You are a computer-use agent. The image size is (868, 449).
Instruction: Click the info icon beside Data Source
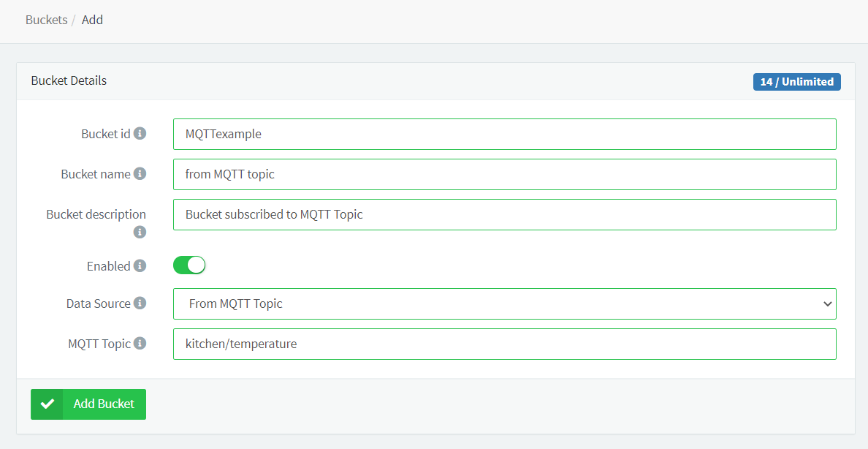pyautogui.click(x=140, y=303)
